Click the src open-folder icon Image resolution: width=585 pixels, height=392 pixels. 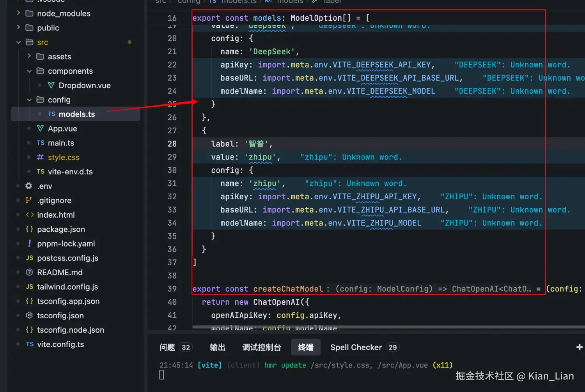pos(29,42)
